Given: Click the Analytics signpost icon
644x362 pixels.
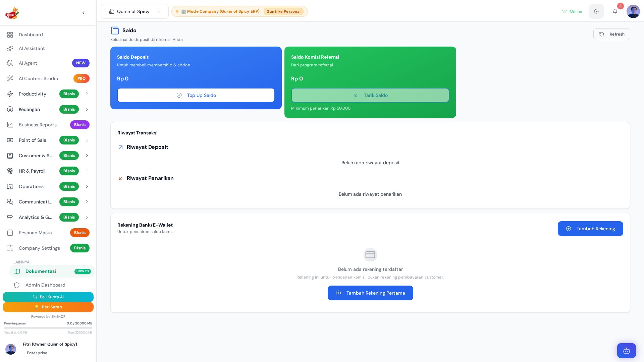Looking at the screenshot, I should 10,217.
